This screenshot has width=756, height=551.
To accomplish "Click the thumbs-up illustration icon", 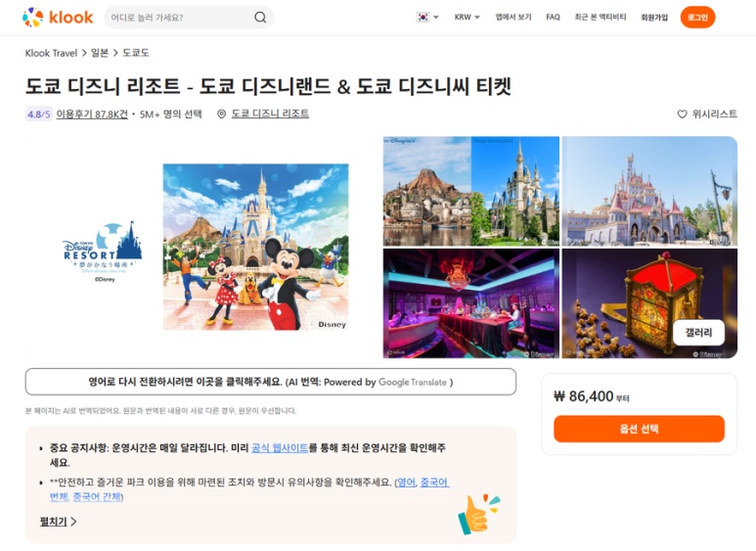I will pyautogui.click(x=478, y=514).
